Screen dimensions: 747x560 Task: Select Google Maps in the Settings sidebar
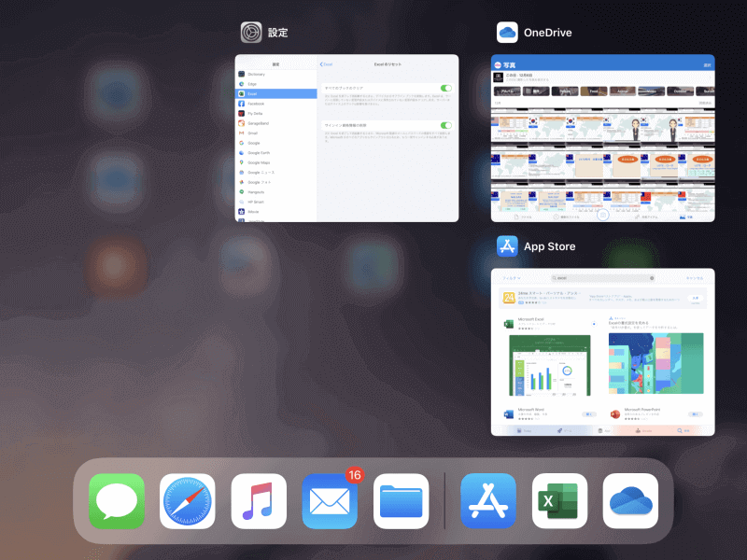275,162
